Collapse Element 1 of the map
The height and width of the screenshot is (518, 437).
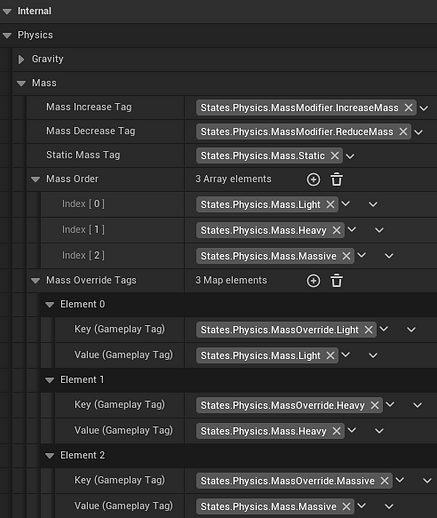tap(50, 380)
